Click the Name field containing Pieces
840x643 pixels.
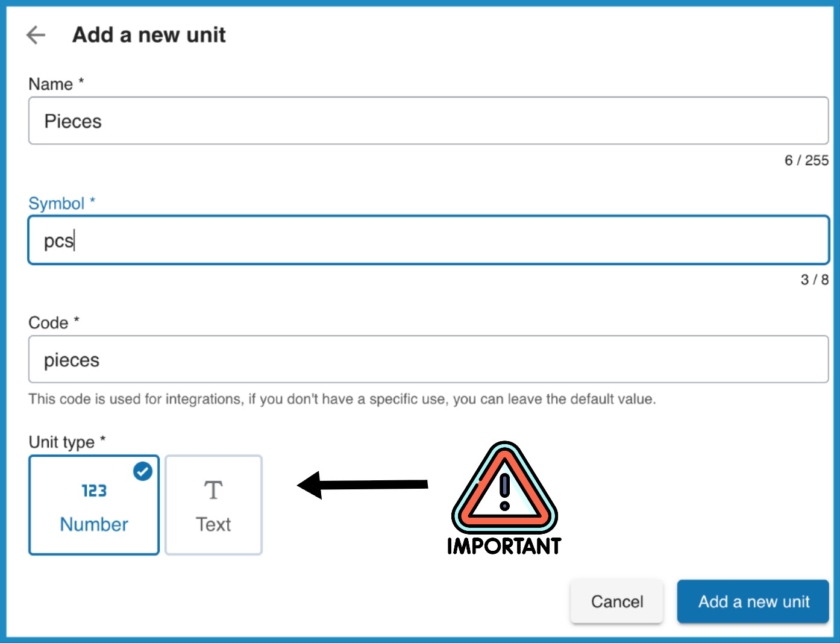pos(428,121)
